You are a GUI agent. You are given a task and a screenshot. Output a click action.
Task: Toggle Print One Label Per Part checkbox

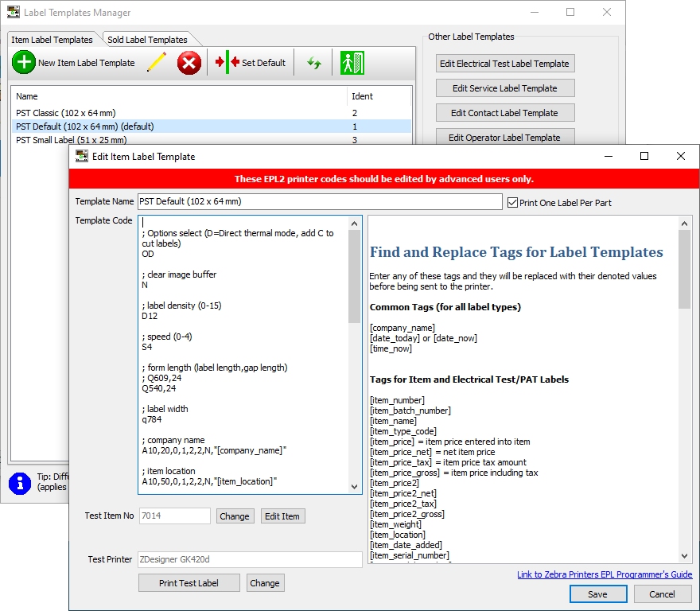512,202
